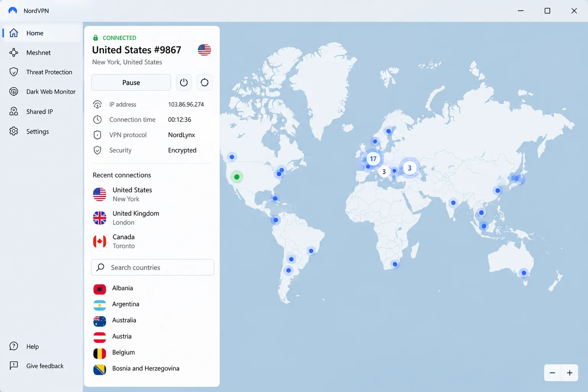The width and height of the screenshot is (588, 392).
Task: Click the VPN protocol shield icon
Action: pos(98,135)
